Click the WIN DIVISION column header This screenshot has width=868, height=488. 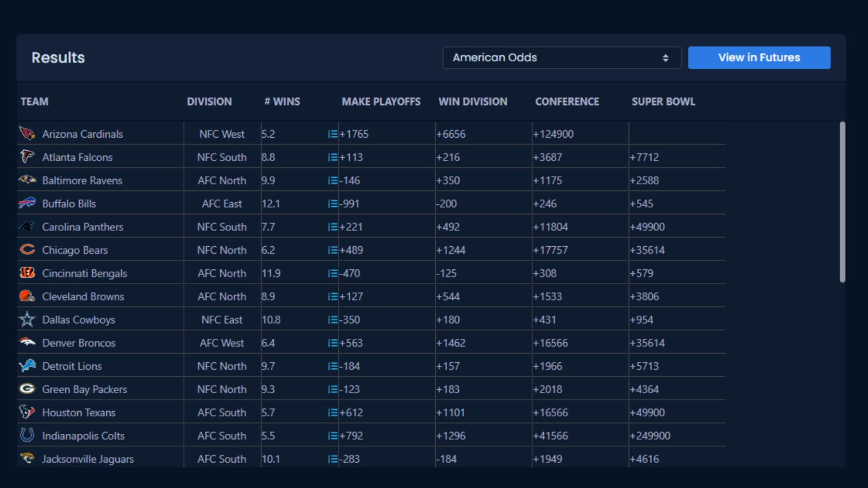[x=472, y=102]
